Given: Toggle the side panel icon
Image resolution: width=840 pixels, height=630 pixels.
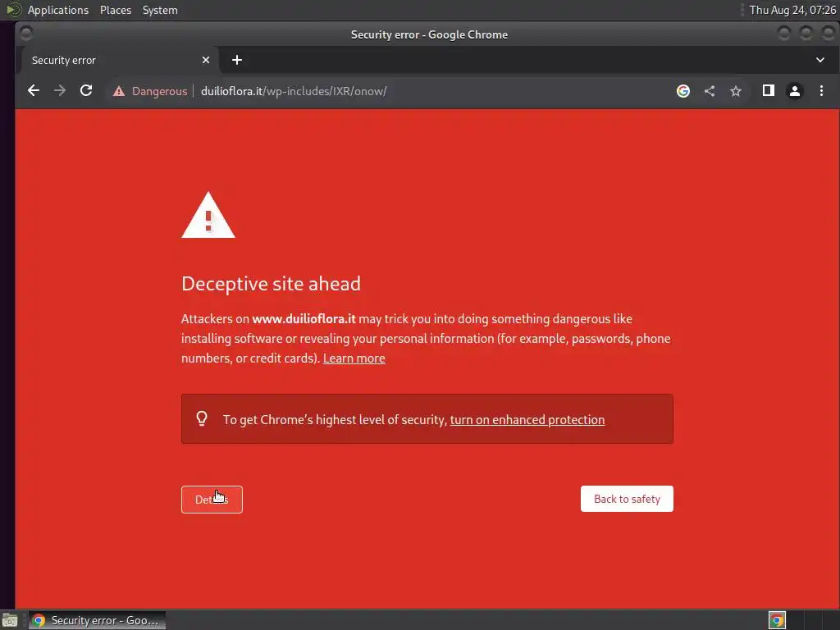Looking at the screenshot, I should [768, 90].
